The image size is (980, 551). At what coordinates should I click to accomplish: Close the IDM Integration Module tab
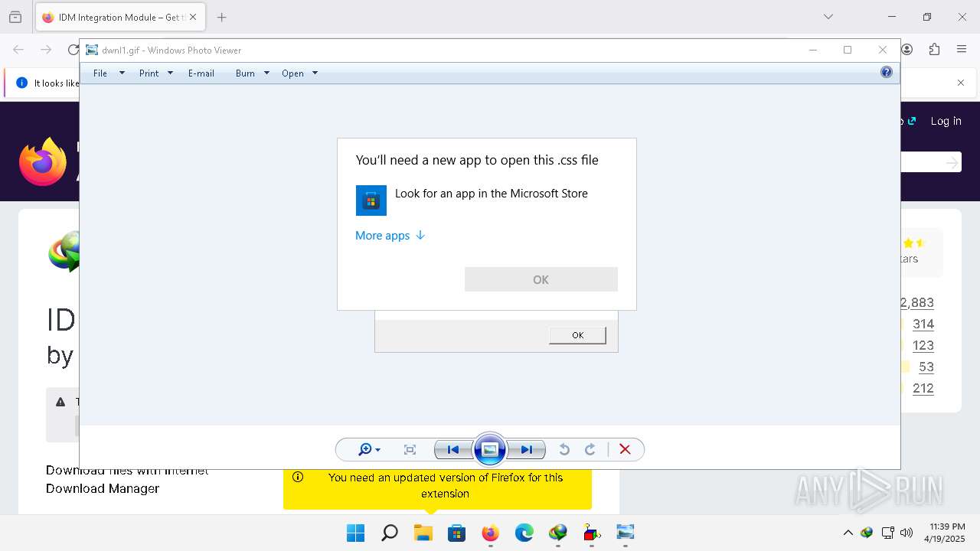pyautogui.click(x=192, y=17)
